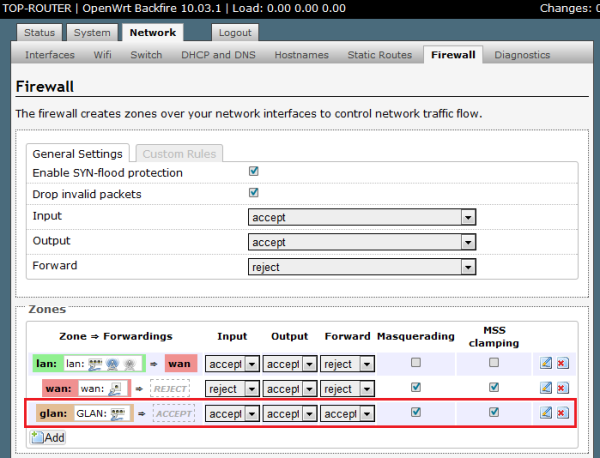The width and height of the screenshot is (600, 458).
Task: Click the Add zone icon
Action: (x=38, y=437)
